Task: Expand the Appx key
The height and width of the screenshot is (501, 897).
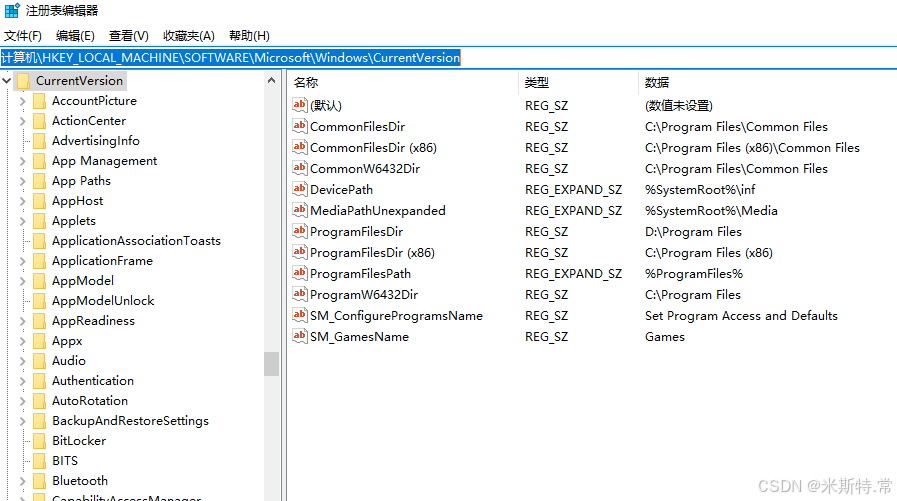Action: pos(23,341)
